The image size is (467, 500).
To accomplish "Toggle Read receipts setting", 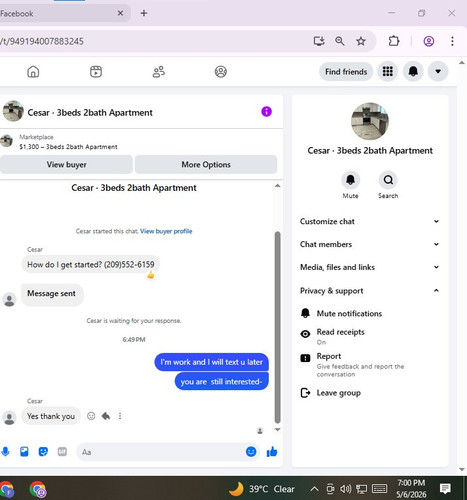I will pyautogui.click(x=369, y=336).
